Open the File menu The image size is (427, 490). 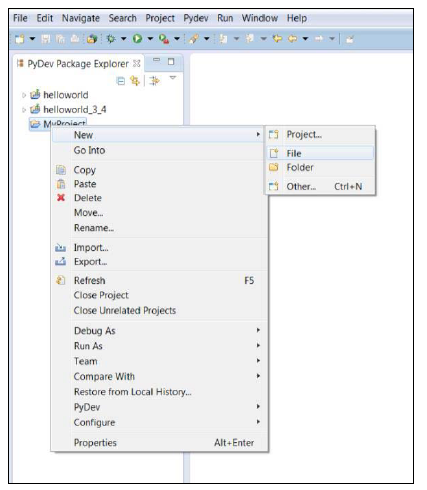(x=20, y=18)
